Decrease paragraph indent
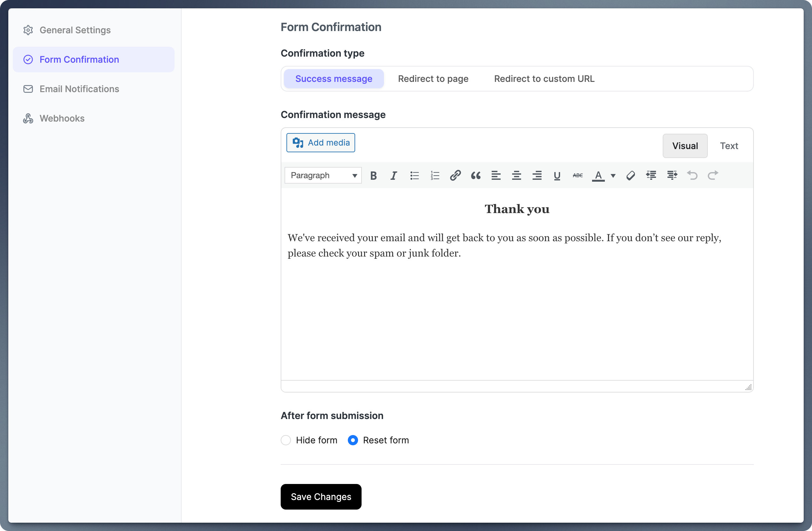This screenshot has height=531, width=812. [651, 176]
